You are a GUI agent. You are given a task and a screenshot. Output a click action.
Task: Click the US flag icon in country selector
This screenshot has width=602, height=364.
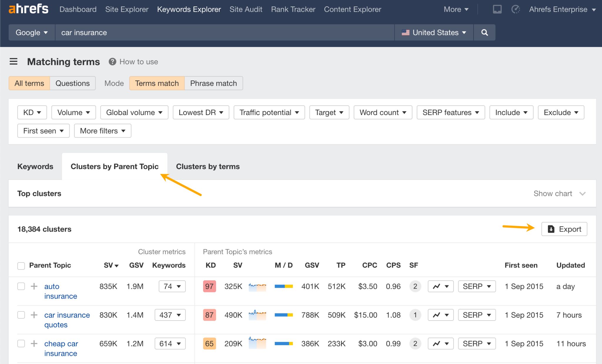tap(405, 33)
